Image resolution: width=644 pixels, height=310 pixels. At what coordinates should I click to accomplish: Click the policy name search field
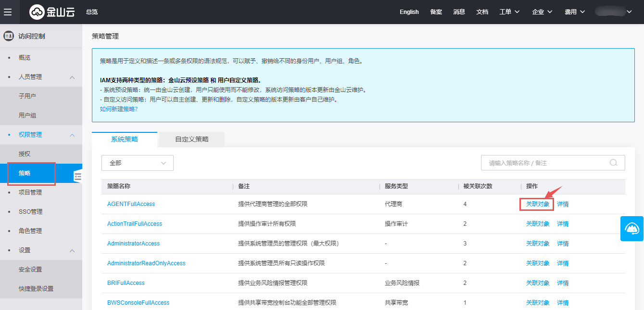(x=553, y=163)
